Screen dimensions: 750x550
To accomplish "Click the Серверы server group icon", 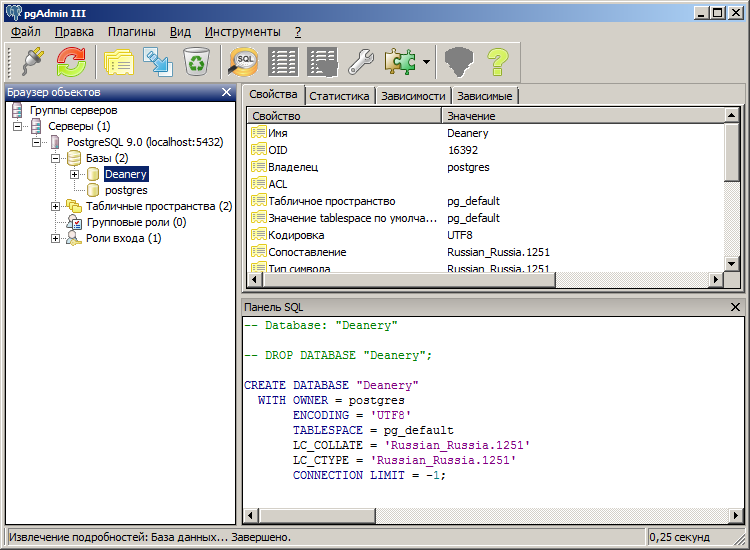I will 36,127.
